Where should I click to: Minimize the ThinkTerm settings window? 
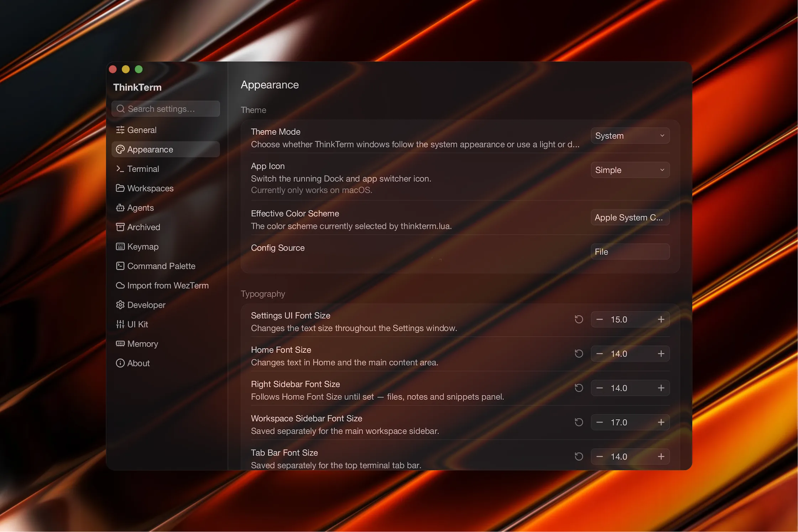click(126, 69)
